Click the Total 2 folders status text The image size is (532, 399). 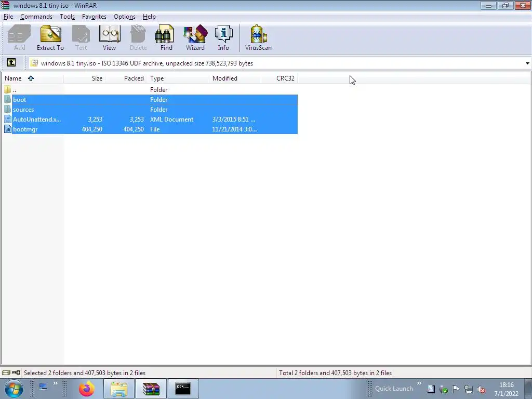point(335,373)
